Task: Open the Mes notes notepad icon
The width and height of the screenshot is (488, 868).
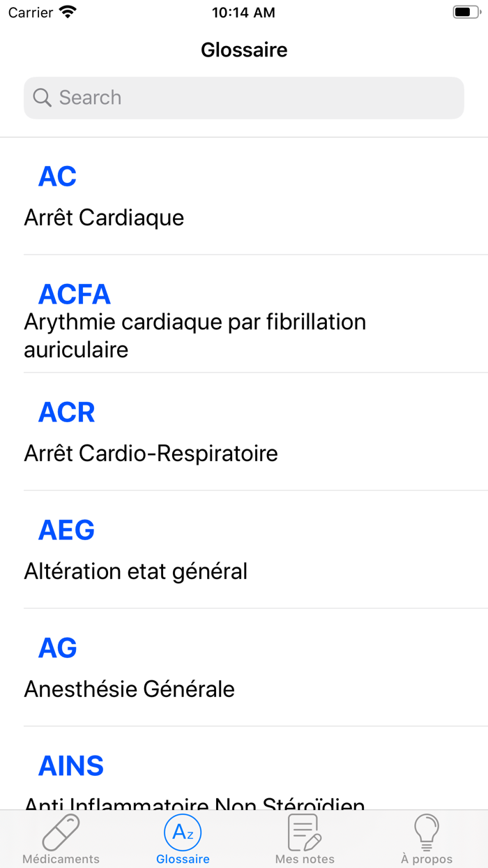Action: coord(305,832)
